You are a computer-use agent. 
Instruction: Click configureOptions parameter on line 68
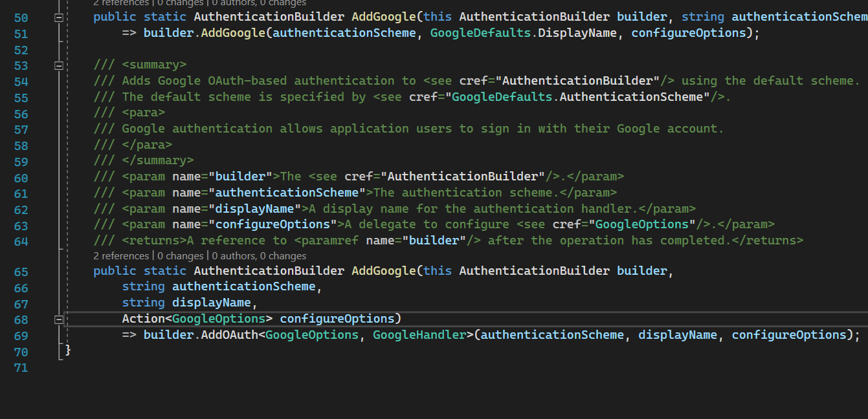[x=337, y=319]
